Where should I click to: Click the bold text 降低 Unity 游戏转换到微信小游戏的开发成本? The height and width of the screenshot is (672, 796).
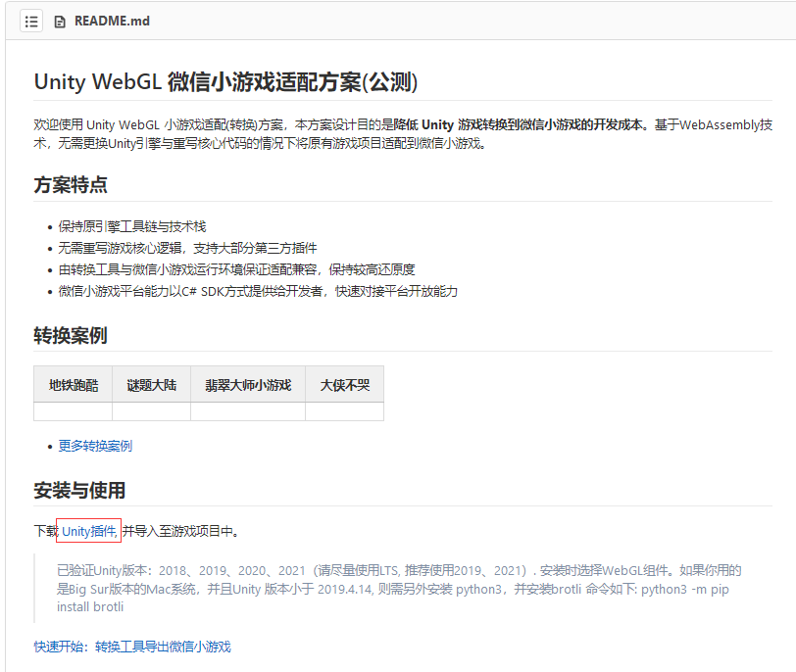point(519,124)
